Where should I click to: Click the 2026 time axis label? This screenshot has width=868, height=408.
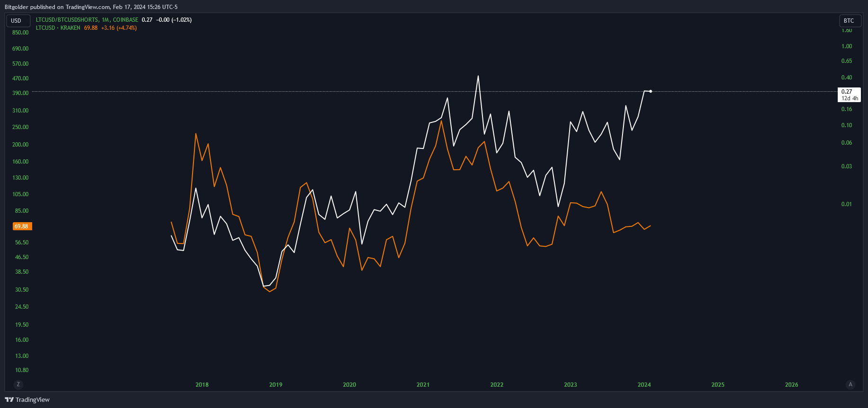click(x=791, y=385)
